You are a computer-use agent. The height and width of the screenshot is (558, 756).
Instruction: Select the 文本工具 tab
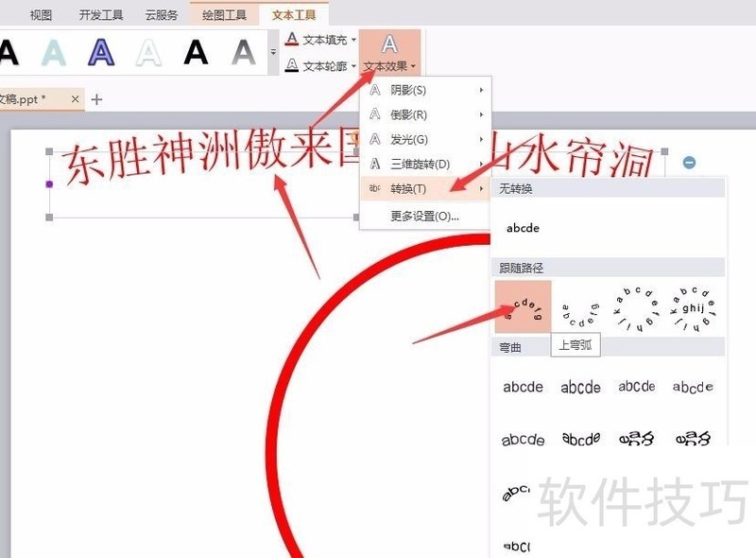tap(294, 15)
